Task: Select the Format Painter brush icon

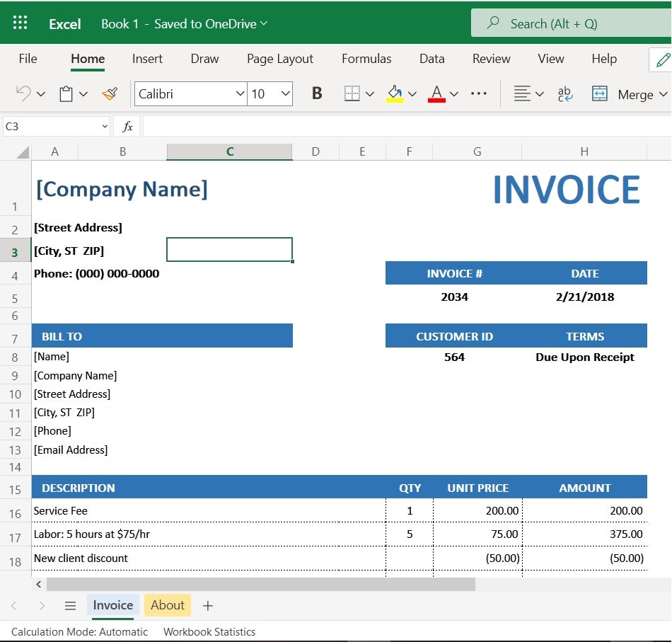Action: (110, 93)
